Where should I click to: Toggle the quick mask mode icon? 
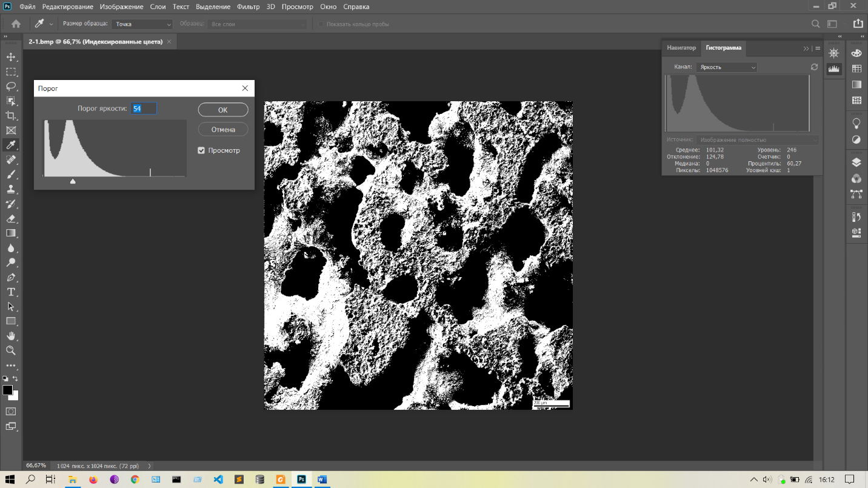(x=11, y=411)
